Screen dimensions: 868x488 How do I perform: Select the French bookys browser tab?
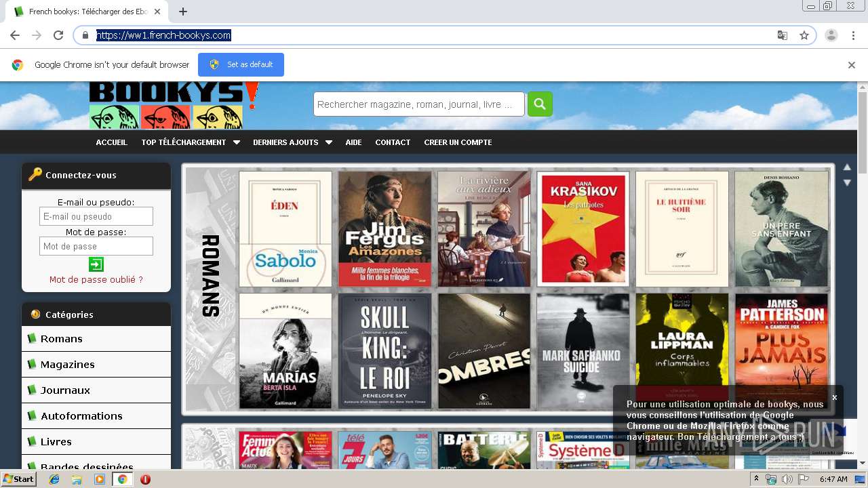(85, 12)
